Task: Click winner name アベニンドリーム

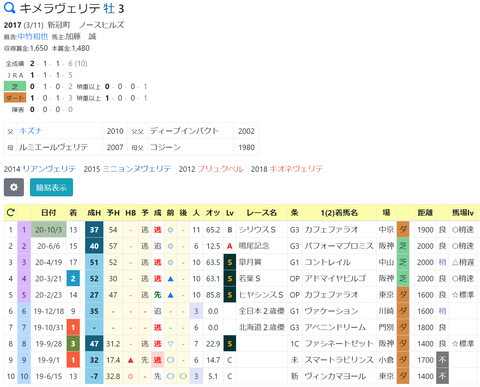Action: (x=335, y=327)
